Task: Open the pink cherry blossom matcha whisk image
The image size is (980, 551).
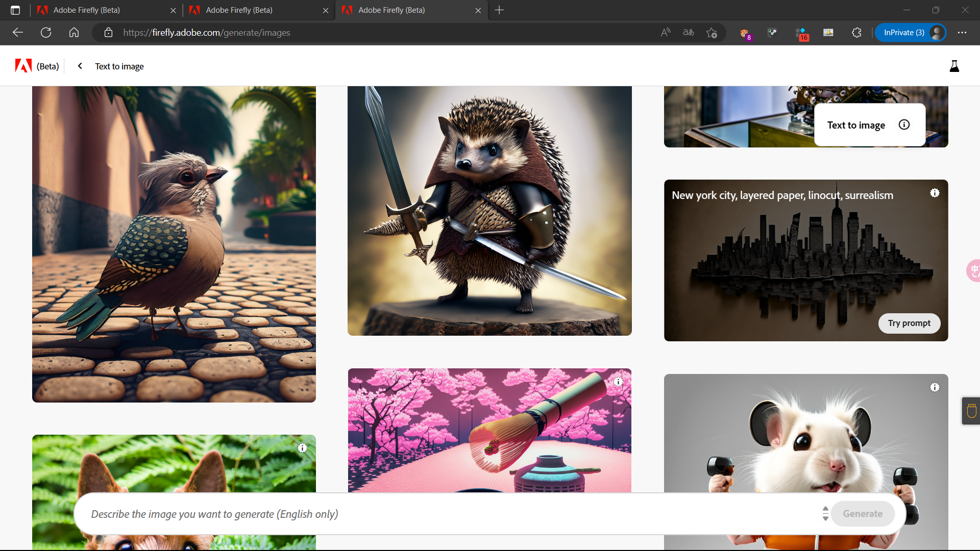Action: (489, 430)
